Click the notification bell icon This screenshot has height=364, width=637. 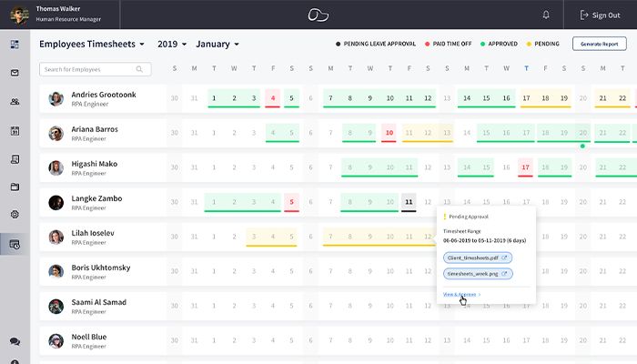[x=546, y=15]
